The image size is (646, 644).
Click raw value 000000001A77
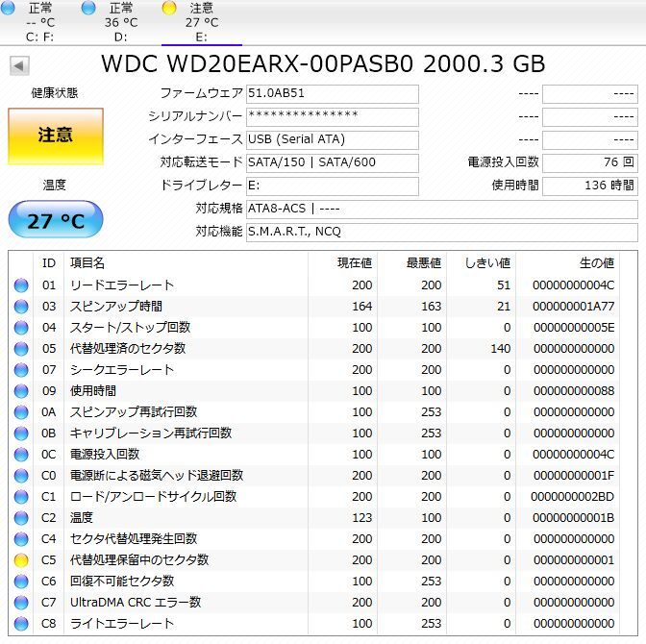tap(574, 307)
